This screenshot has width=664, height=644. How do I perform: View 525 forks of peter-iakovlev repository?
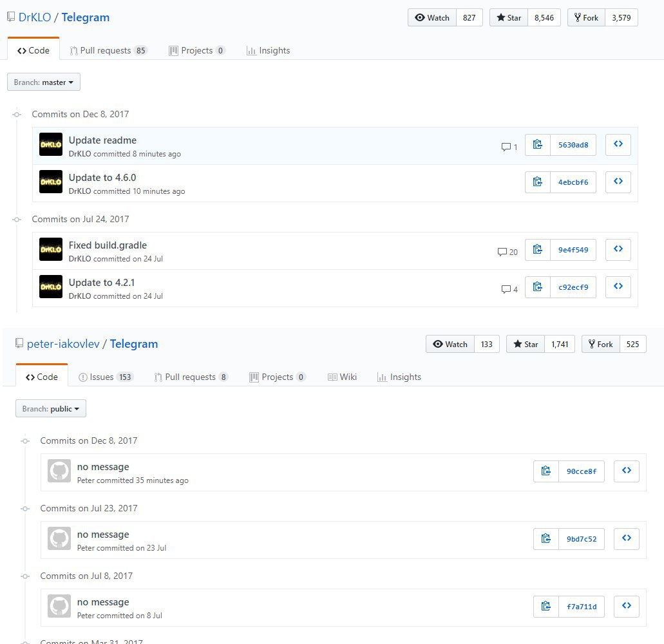(x=632, y=345)
